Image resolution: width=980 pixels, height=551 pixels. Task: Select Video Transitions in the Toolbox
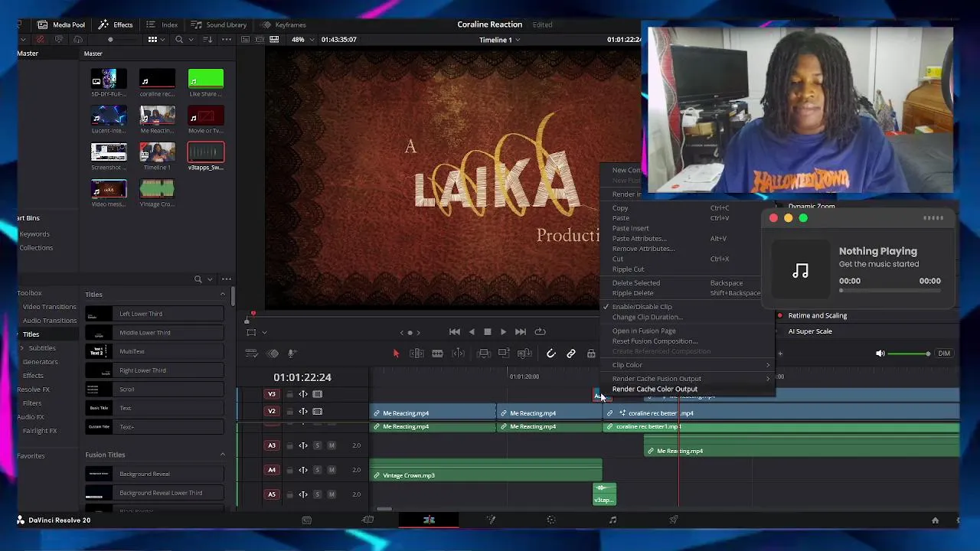pos(49,307)
